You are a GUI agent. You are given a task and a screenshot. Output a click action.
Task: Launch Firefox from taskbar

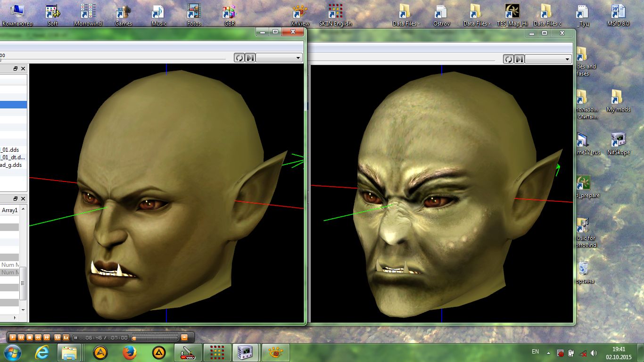(x=129, y=353)
